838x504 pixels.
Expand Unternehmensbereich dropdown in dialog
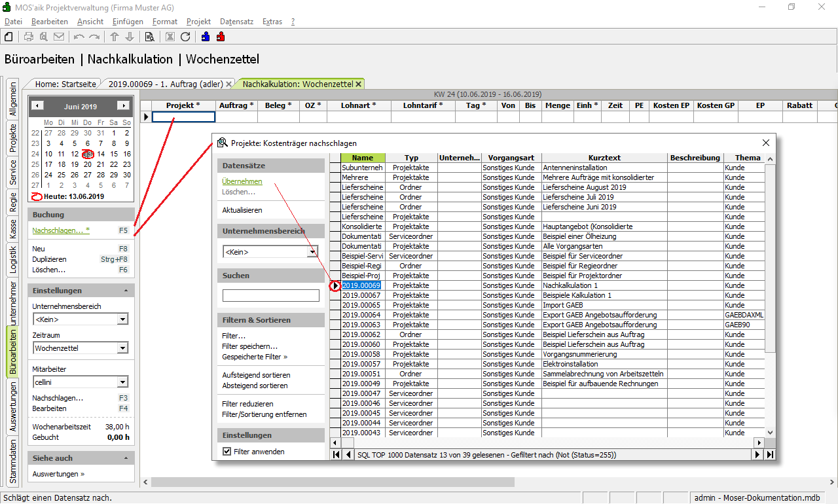tap(313, 251)
